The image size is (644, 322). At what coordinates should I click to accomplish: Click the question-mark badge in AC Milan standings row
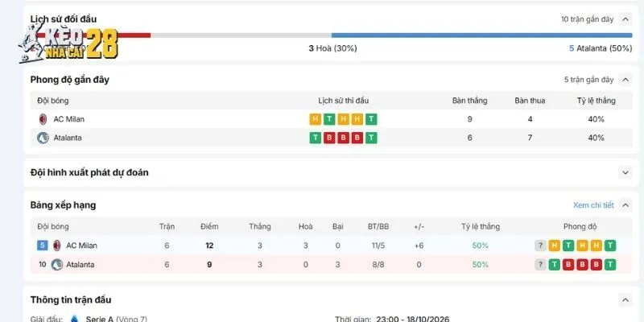540,246
